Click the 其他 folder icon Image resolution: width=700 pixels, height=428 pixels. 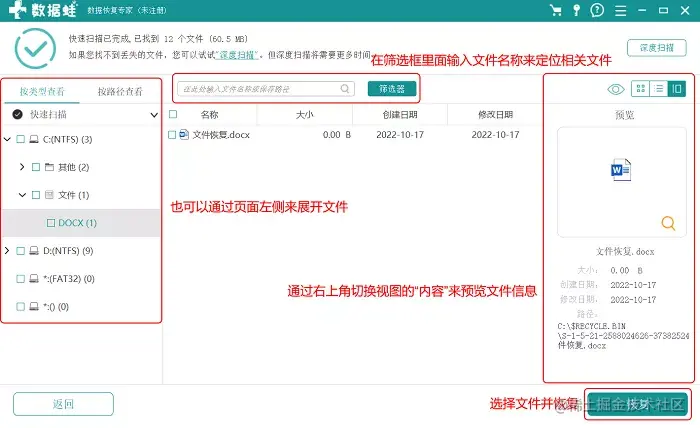tap(50, 167)
